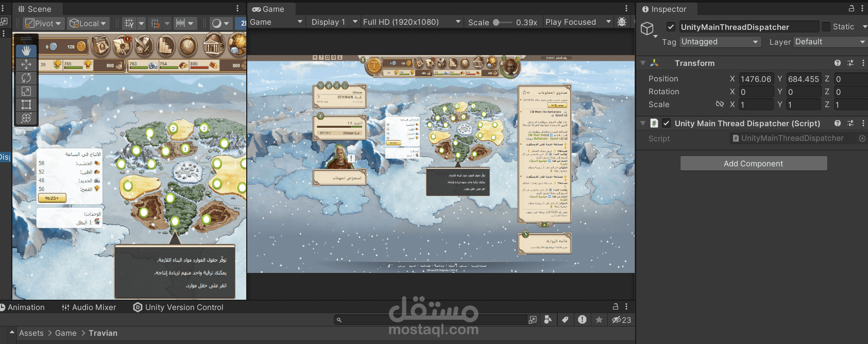Image resolution: width=868 pixels, height=344 pixels.
Task: Open the Full HD resolution dropdown
Action: (x=412, y=22)
